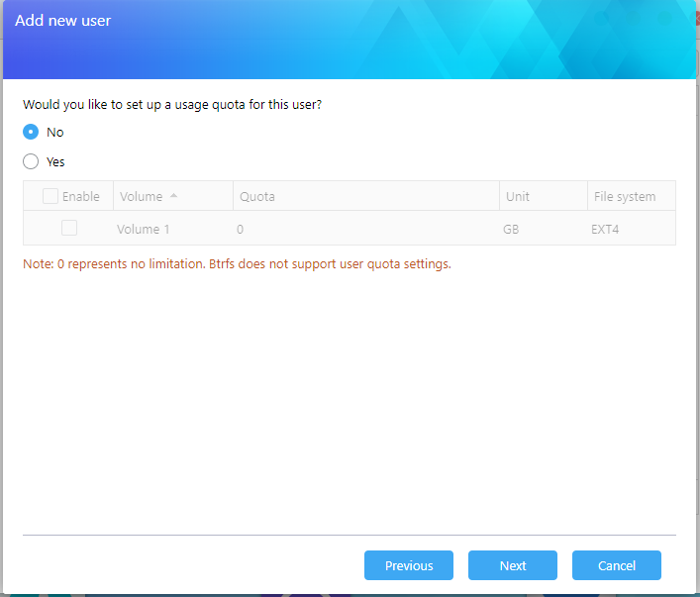Viewport: 700px width, 597px height.
Task: Tick the Enable header checkbox
Action: (x=50, y=196)
